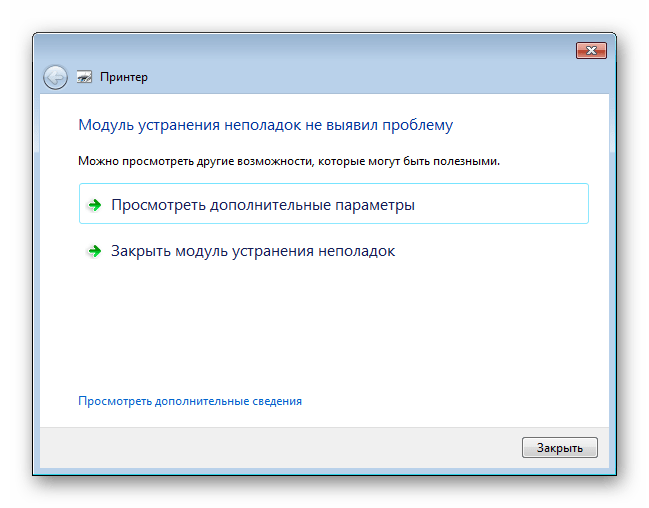Select the Принтер title text
The width and height of the screenshot is (649, 508).
(124, 77)
